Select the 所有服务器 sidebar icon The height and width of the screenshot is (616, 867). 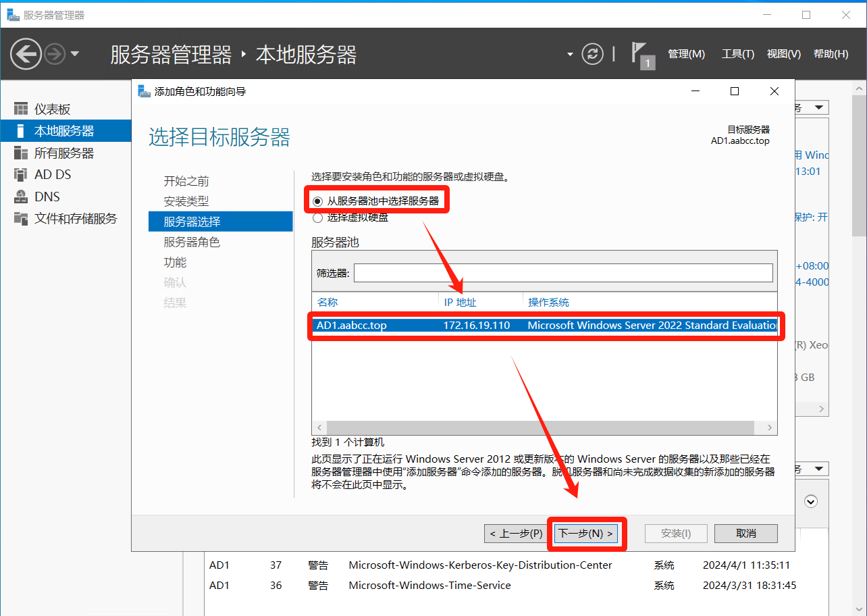[x=22, y=153]
